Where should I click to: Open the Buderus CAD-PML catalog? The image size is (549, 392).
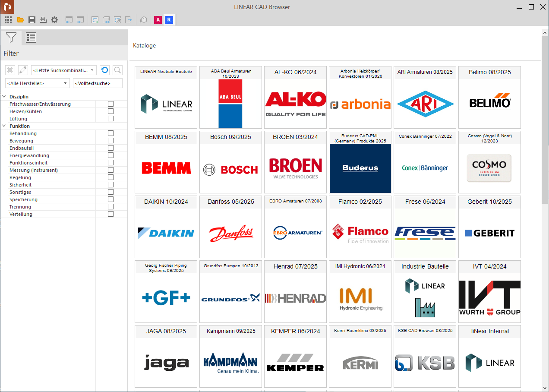360,162
